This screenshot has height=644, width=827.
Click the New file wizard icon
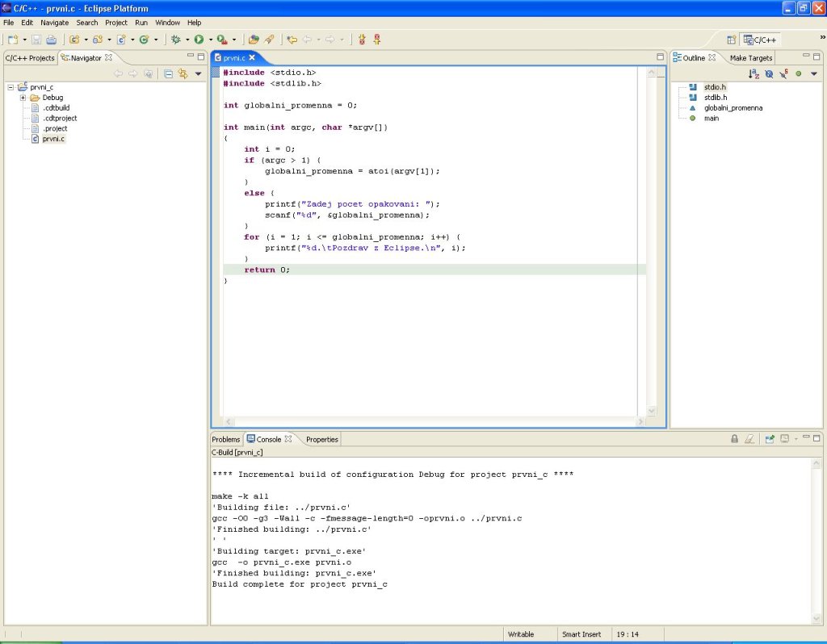click(x=13, y=39)
